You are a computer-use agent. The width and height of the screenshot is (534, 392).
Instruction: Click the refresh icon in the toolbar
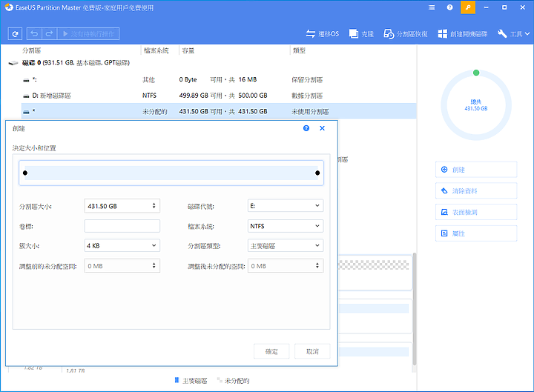(15, 33)
